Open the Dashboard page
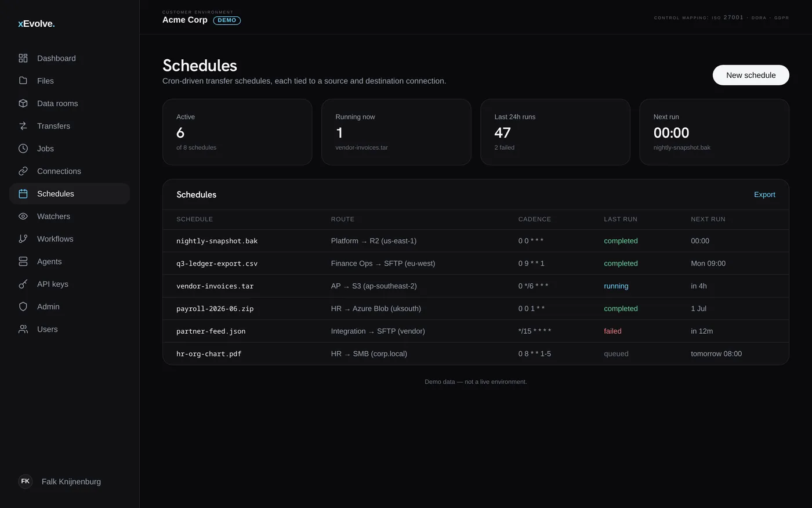This screenshot has height=508, width=812. point(70,58)
